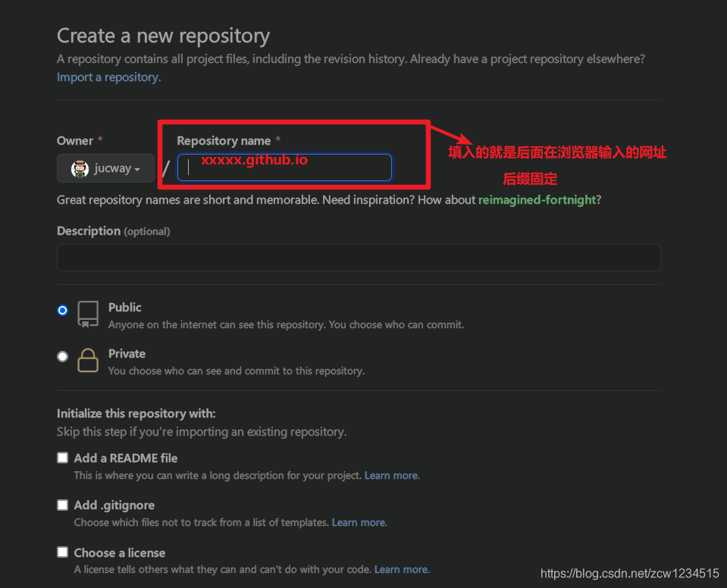Click the Add .gitignore label
727x588 pixels.
[x=114, y=505]
